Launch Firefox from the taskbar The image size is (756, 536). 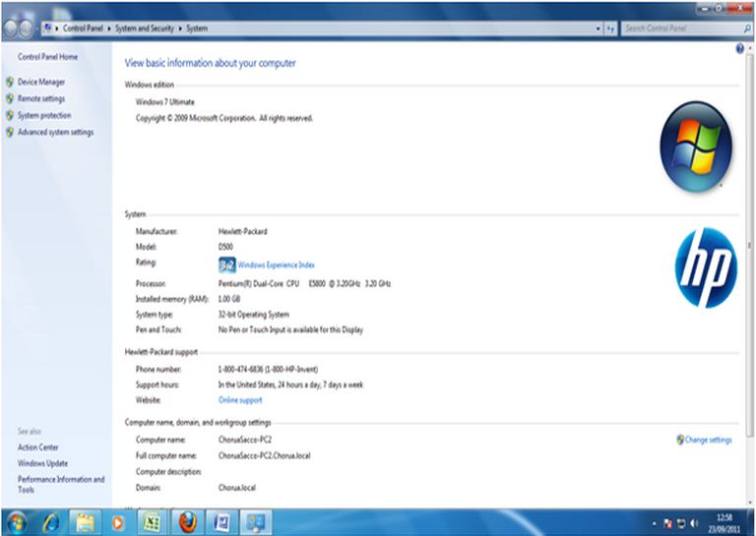(187, 521)
